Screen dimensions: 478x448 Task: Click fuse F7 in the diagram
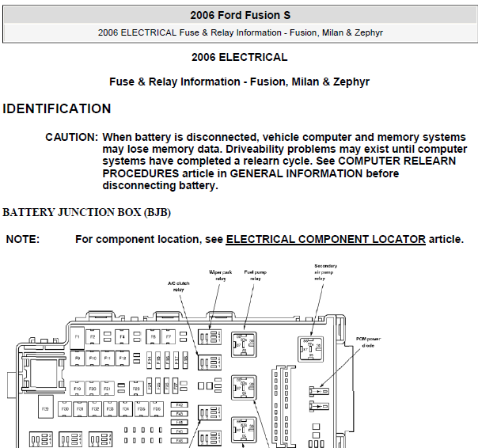tap(169, 337)
